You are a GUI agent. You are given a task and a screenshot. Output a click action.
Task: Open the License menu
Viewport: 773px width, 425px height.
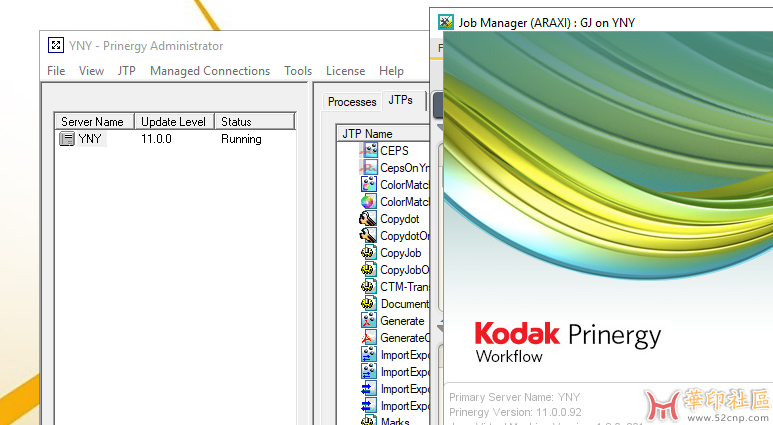[x=345, y=71]
